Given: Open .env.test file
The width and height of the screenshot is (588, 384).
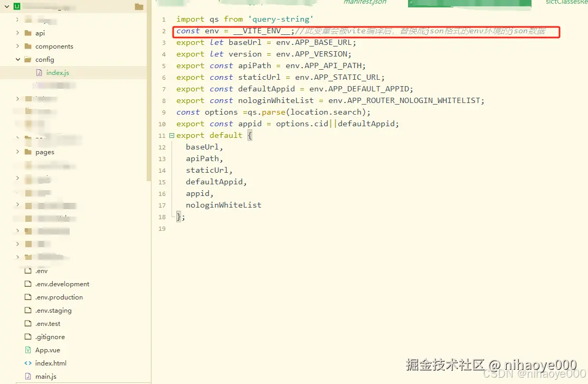Looking at the screenshot, I should point(48,324).
